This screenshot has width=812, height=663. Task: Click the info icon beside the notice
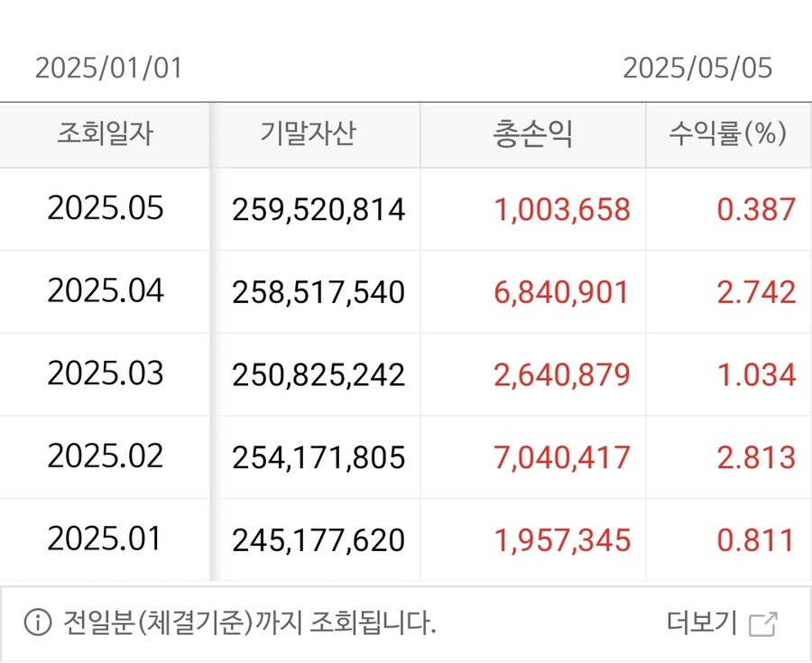click(37, 623)
